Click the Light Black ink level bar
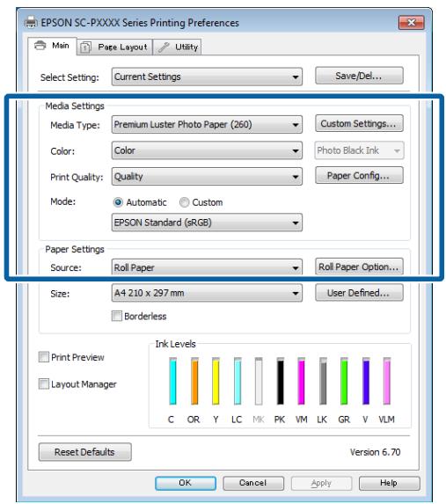This screenshot has height=504, width=446. point(323,381)
